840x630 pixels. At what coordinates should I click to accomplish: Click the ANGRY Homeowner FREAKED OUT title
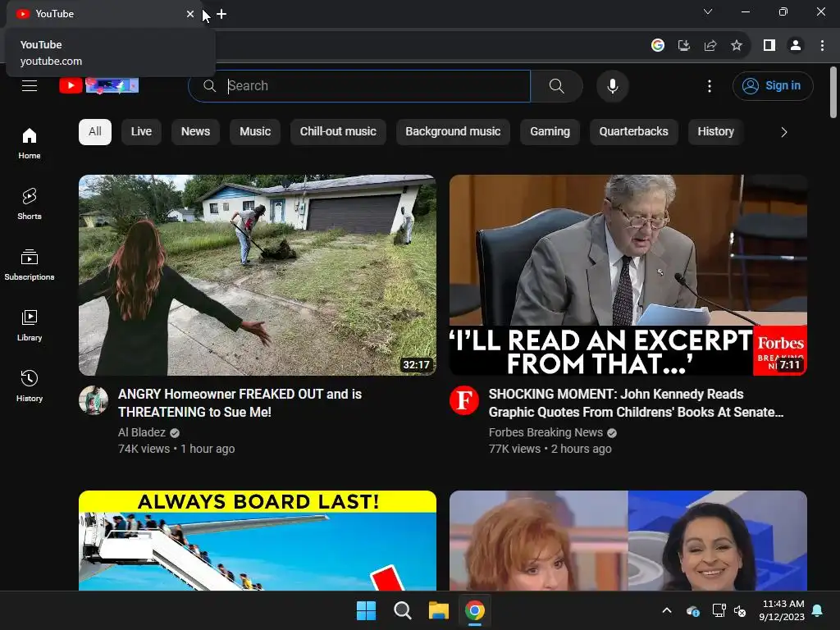240,403
